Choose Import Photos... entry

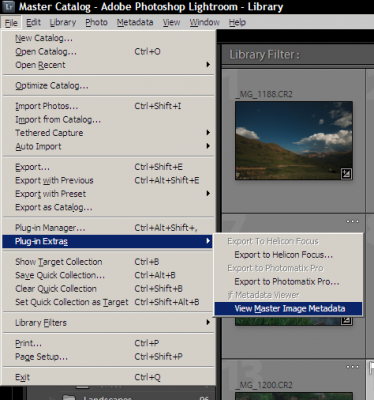109,106
